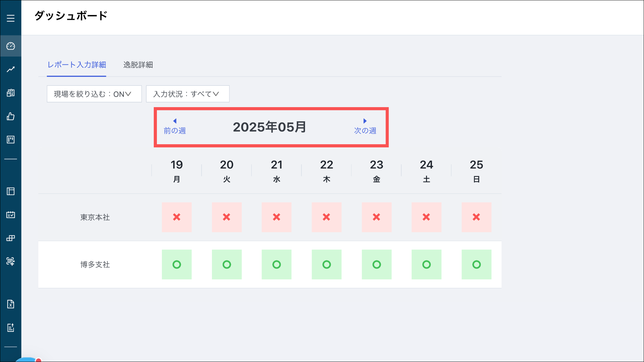
Task: Click the dashboard gauge sidebar icon
Action: pos(11,46)
